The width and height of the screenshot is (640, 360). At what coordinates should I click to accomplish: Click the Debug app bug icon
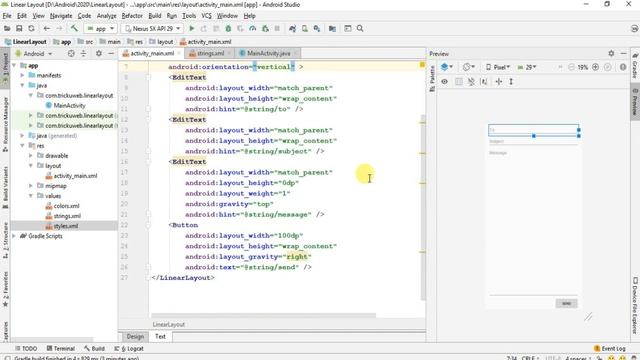click(x=228, y=29)
